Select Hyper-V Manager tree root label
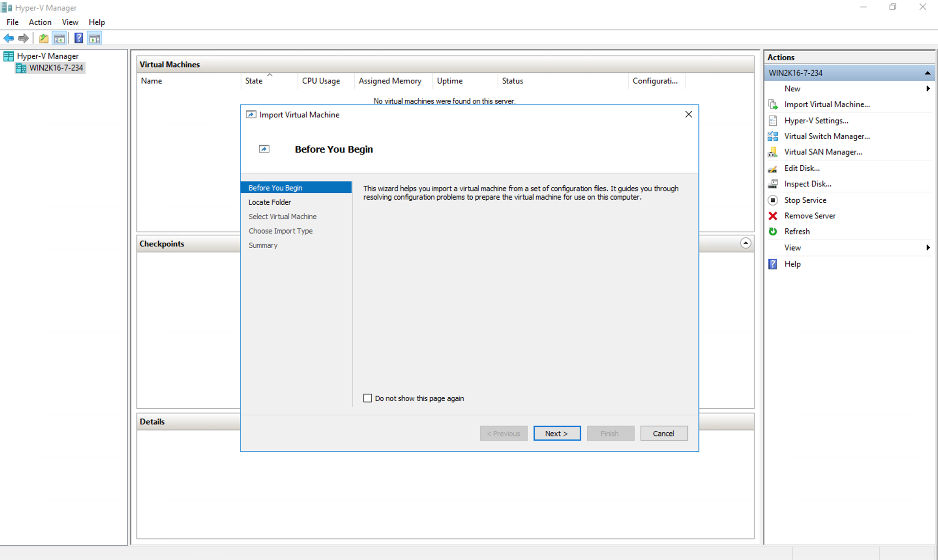Viewport: 938px width, 560px height. pos(48,56)
